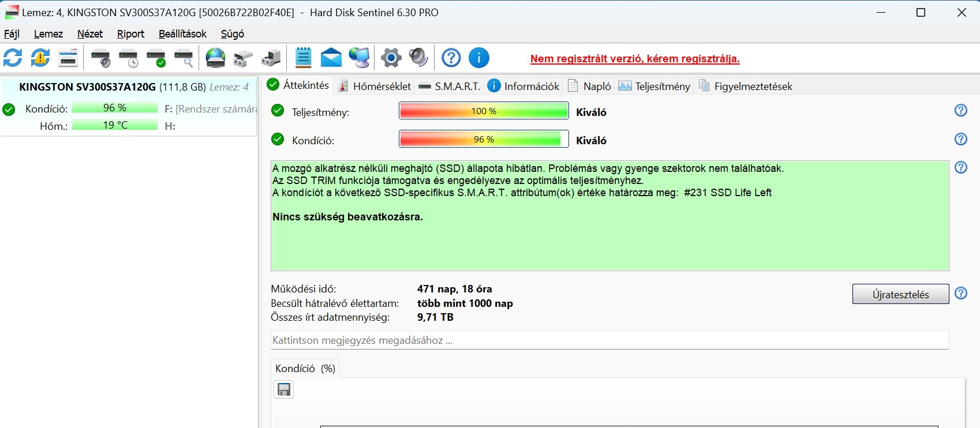Click the '471 nap, 18 óra' value
The height and width of the screenshot is (428, 980).
tap(455, 289)
